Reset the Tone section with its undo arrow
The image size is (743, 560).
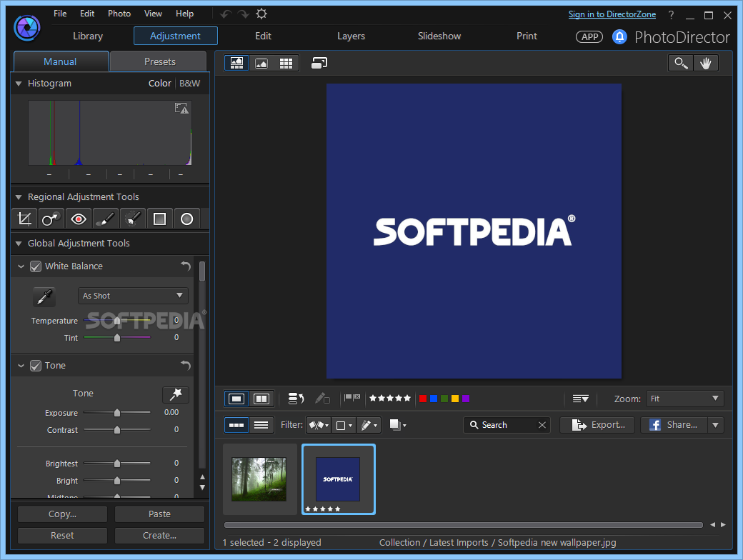[x=186, y=365]
